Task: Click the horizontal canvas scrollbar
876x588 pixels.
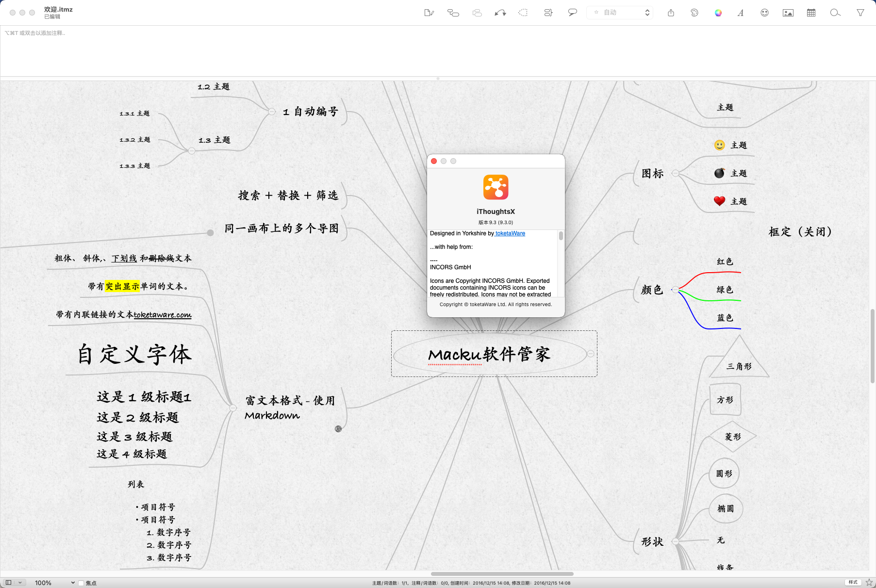Action: (x=502, y=574)
